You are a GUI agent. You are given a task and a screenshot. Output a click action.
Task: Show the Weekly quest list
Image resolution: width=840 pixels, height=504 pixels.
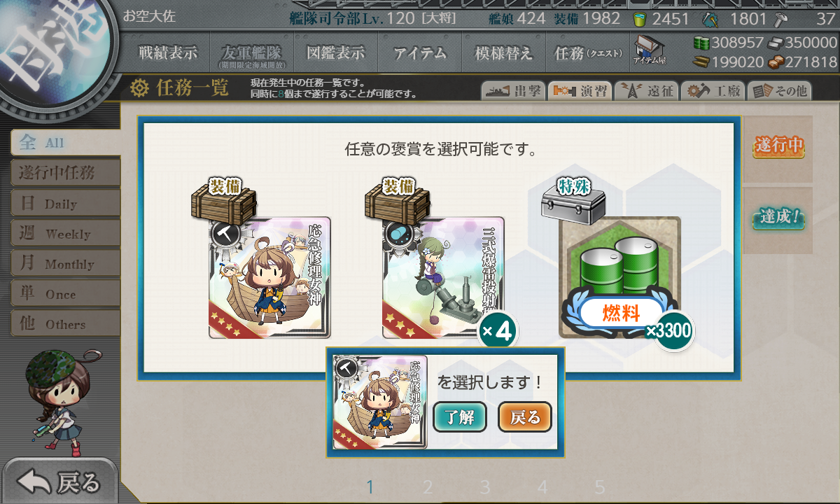point(66,233)
